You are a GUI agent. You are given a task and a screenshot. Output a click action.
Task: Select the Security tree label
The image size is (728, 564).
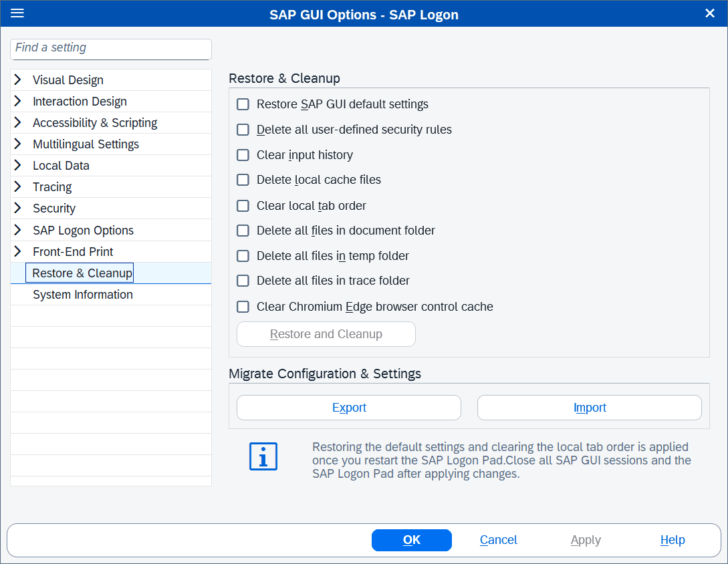[54, 208]
